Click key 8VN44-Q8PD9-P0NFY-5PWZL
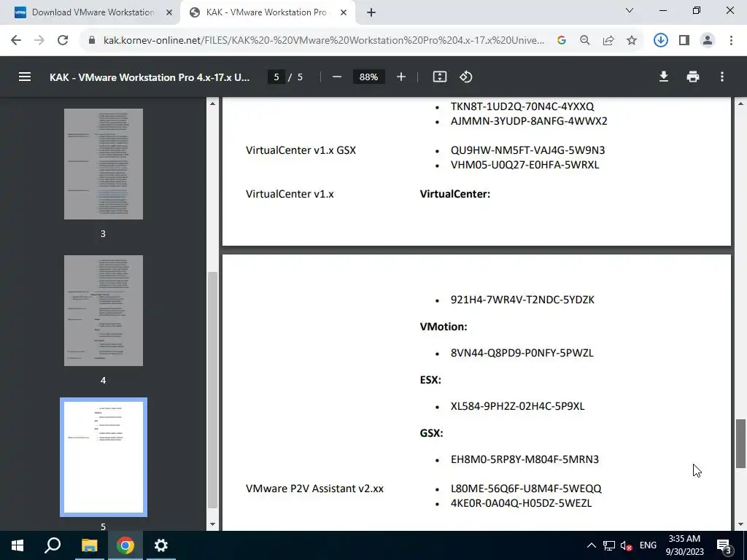747x560 pixels. tap(522, 353)
